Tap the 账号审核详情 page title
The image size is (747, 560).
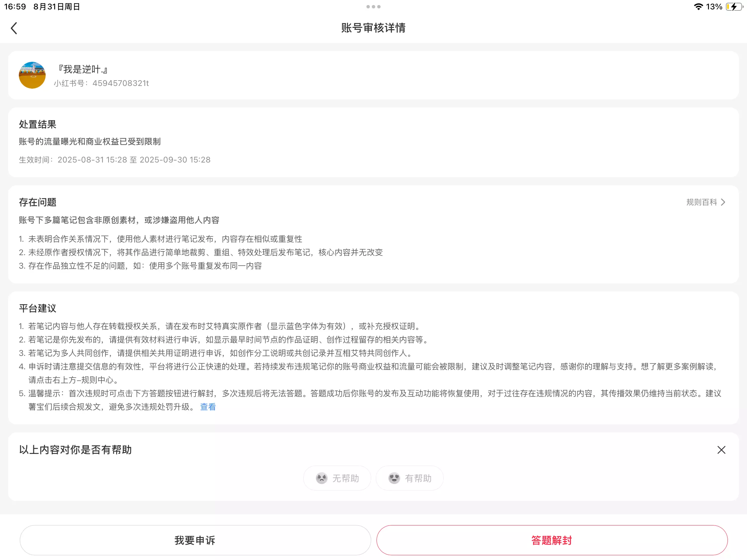pyautogui.click(x=373, y=28)
